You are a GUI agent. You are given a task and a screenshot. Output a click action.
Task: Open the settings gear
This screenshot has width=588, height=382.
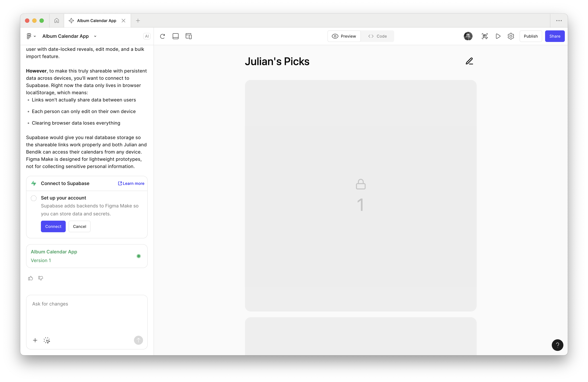click(x=511, y=36)
